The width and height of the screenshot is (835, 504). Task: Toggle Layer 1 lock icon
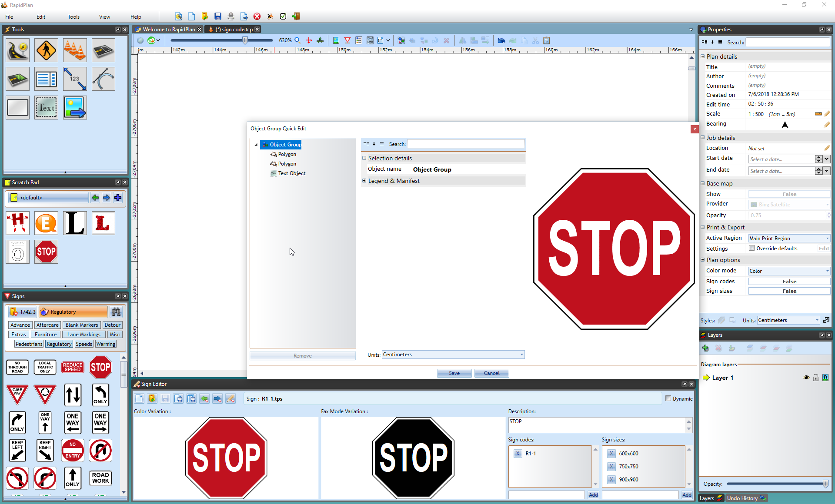coord(816,378)
